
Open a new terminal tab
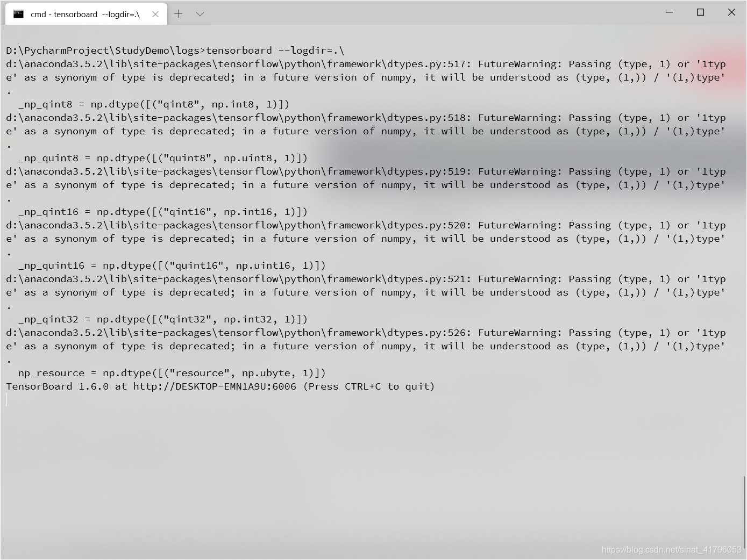coord(179,14)
